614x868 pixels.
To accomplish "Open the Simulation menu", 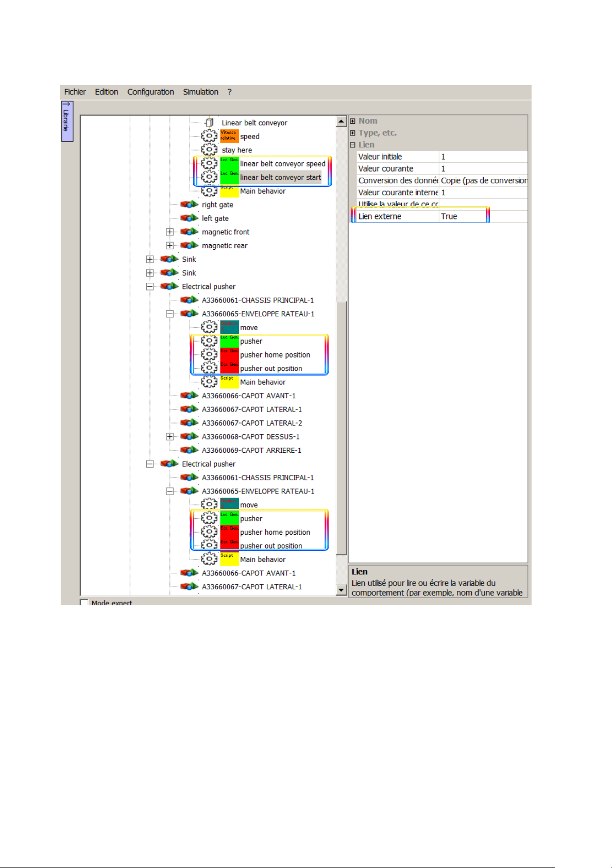I will coord(200,92).
